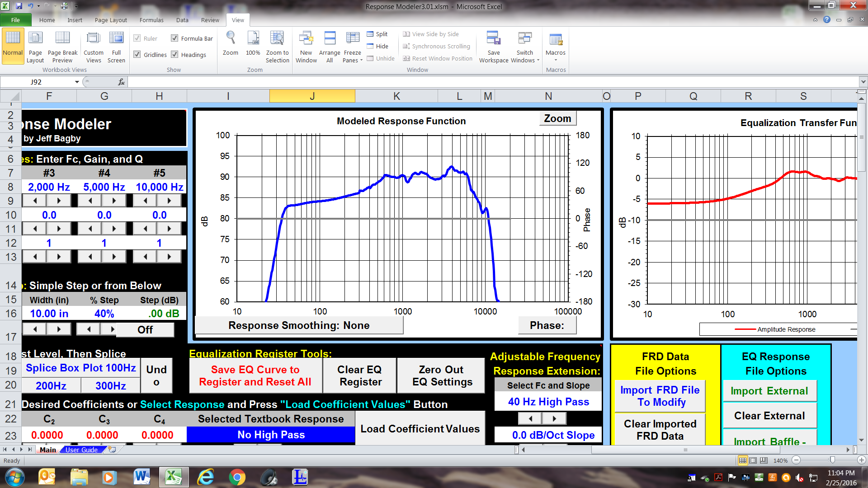The image size is (868, 488).
Task: Select the Normal workbook view
Action: tap(13, 47)
